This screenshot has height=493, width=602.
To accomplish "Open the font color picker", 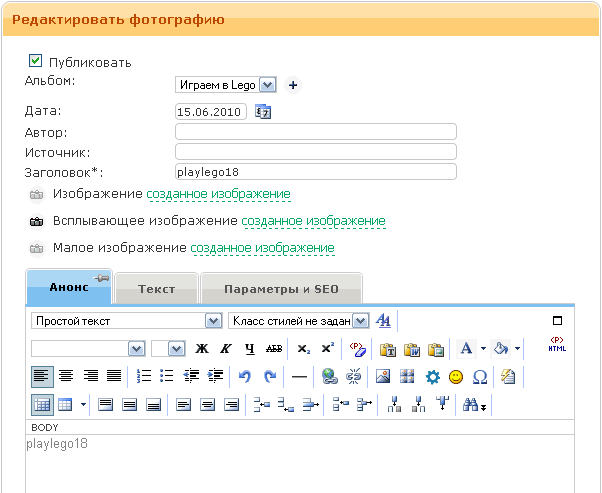I will pyautogui.click(x=466, y=349).
